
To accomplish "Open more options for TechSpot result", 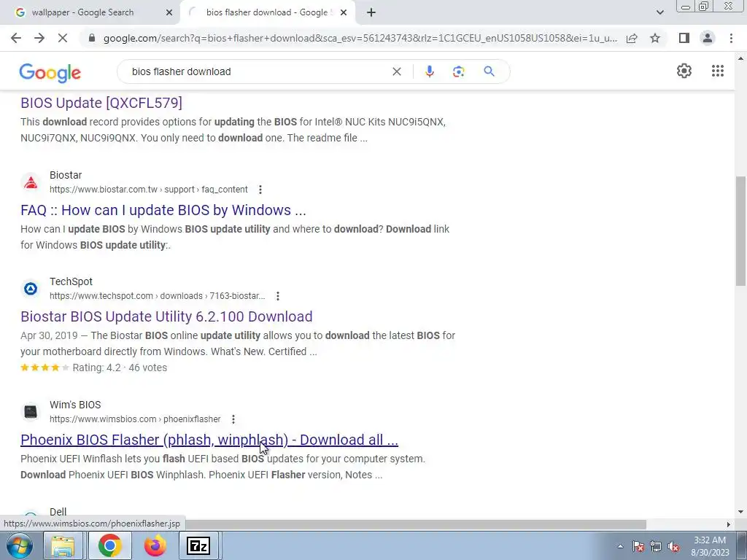I will [278, 296].
